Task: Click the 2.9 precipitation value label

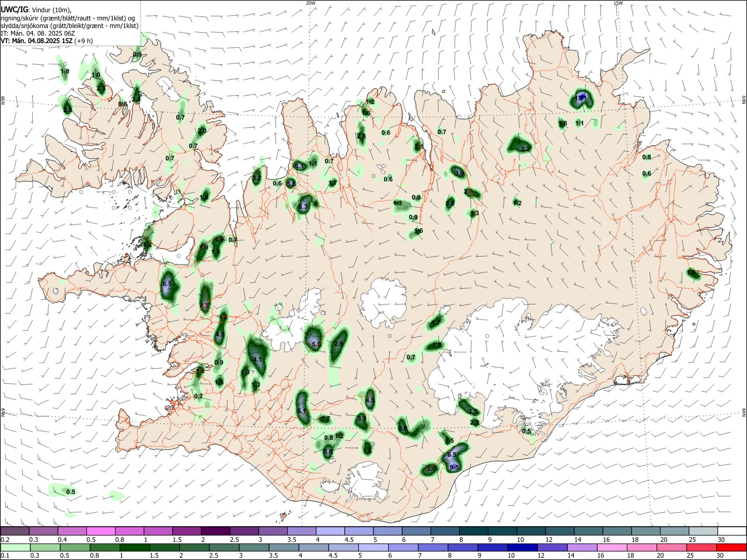Action: tap(339, 344)
